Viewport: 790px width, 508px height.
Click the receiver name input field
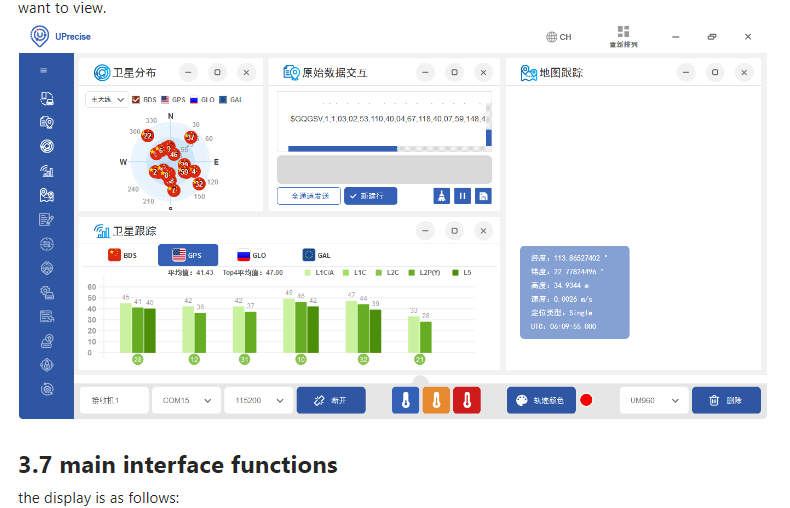pos(114,400)
